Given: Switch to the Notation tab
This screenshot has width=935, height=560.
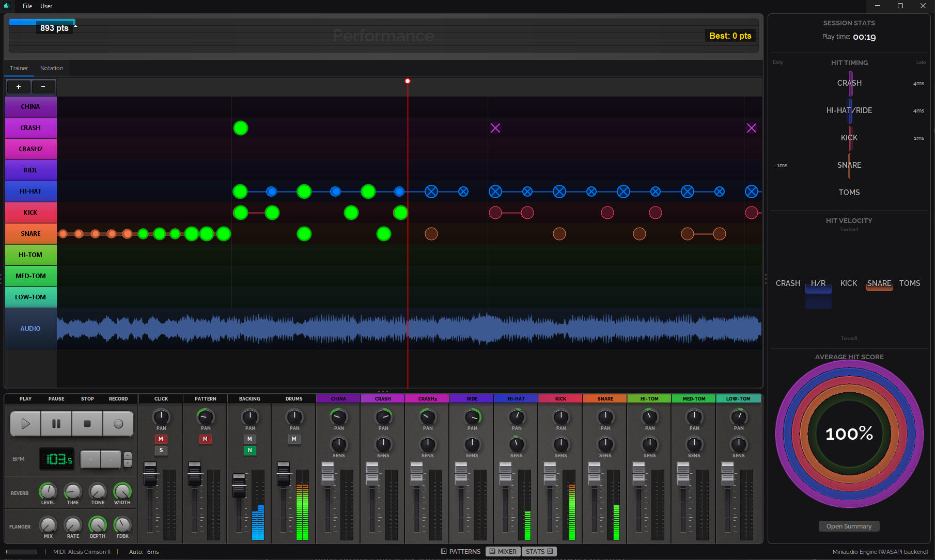Looking at the screenshot, I should point(52,68).
